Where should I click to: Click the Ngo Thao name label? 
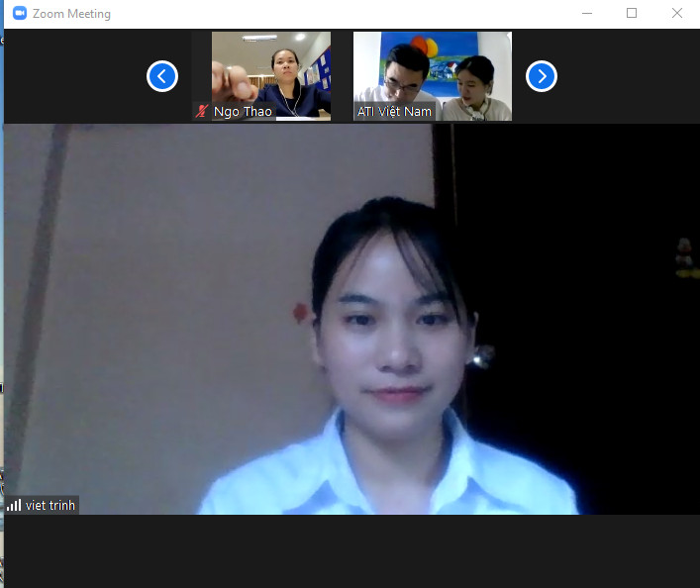243,111
